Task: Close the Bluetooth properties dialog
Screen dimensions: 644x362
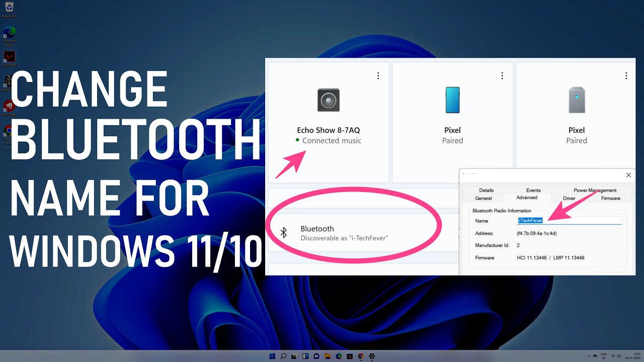Action: [x=628, y=175]
